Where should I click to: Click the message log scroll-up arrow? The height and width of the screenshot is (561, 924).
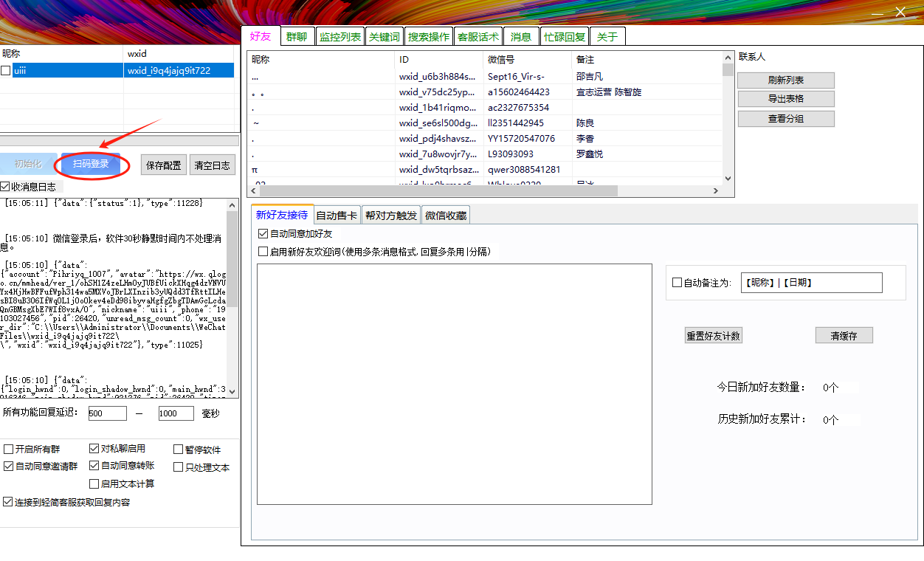coord(232,204)
